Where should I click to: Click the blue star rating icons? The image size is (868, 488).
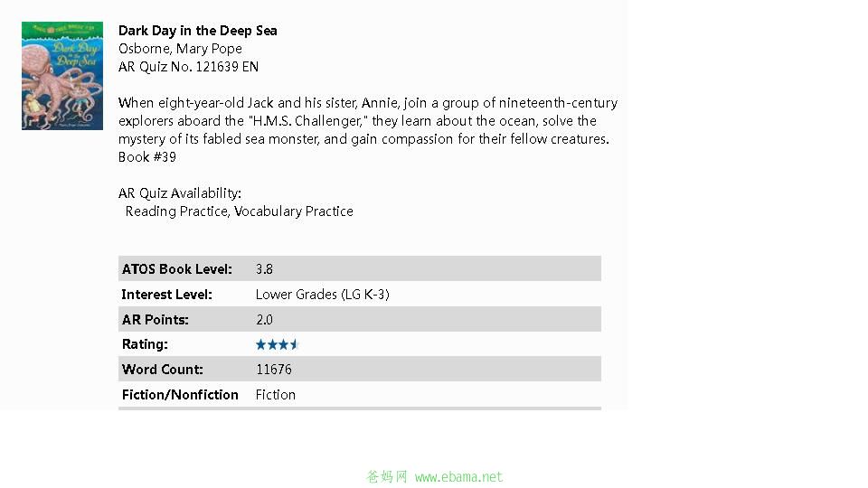[x=277, y=344]
